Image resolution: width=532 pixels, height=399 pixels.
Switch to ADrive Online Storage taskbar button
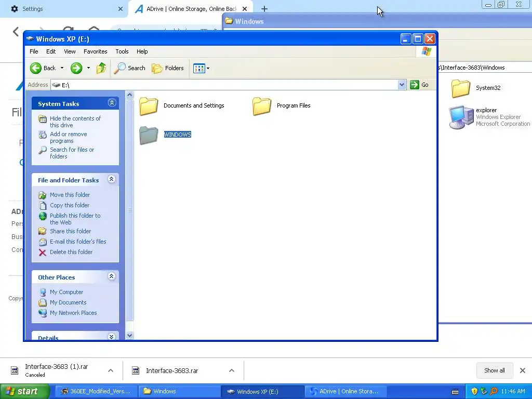point(347,392)
